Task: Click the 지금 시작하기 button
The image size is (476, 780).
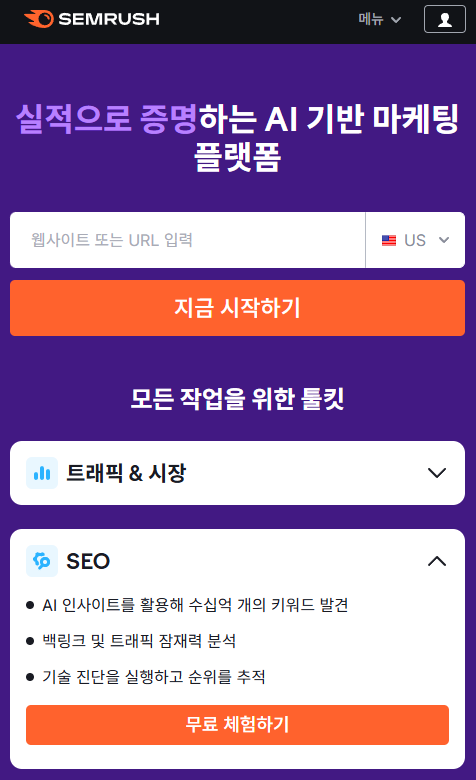Action: pos(237,308)
